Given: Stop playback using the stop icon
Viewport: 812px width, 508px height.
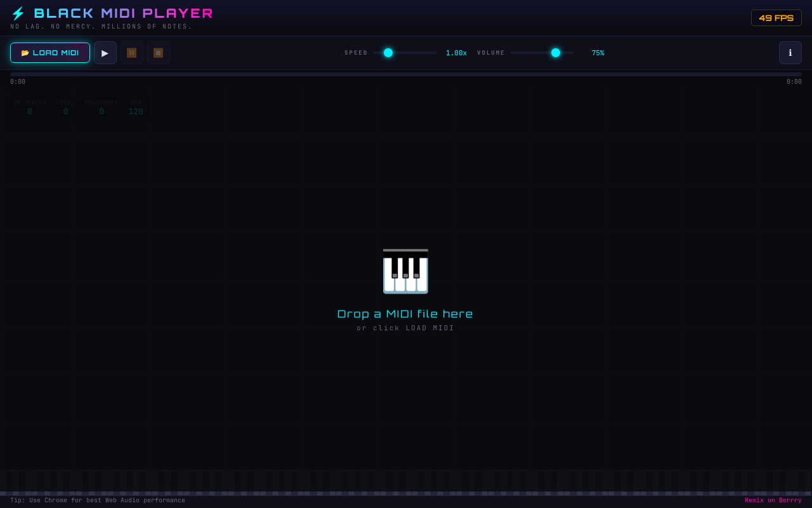Looking at the screenshot, I should 158,53.
